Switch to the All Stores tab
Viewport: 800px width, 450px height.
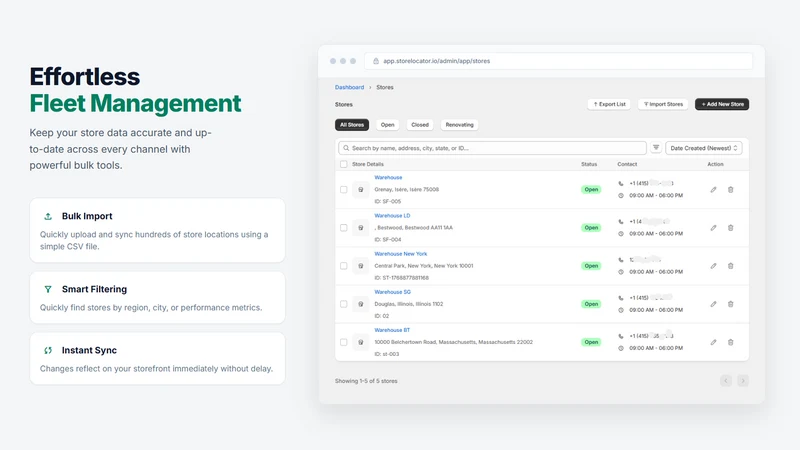(352, 125)
